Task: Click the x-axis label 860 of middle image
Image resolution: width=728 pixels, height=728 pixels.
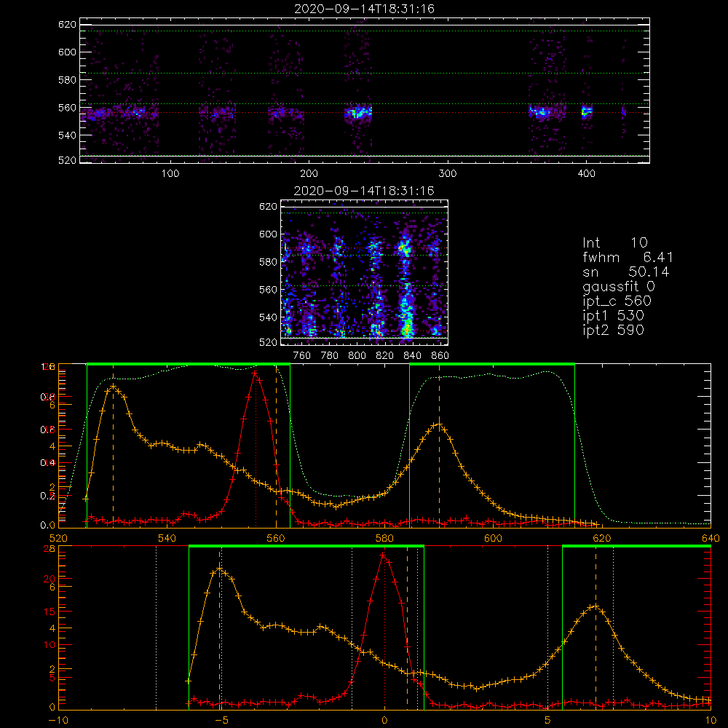Action: tap(440, 356)
